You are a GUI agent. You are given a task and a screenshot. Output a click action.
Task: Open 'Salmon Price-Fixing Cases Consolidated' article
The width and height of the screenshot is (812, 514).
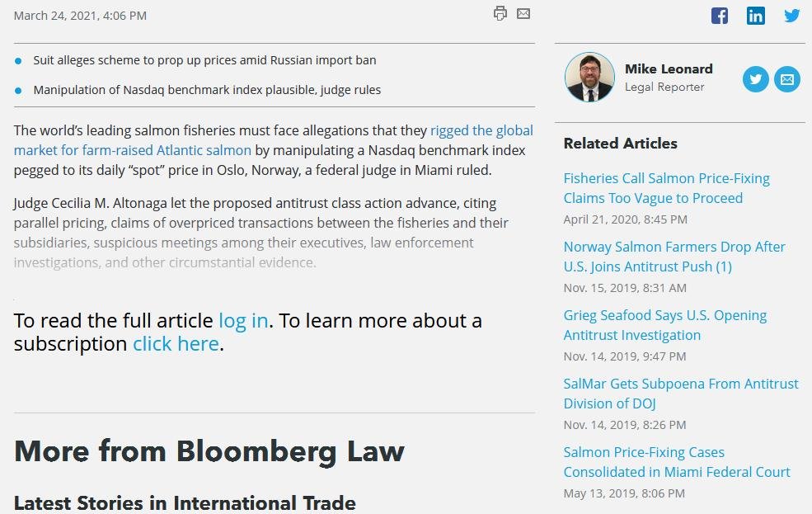[676, 462]
